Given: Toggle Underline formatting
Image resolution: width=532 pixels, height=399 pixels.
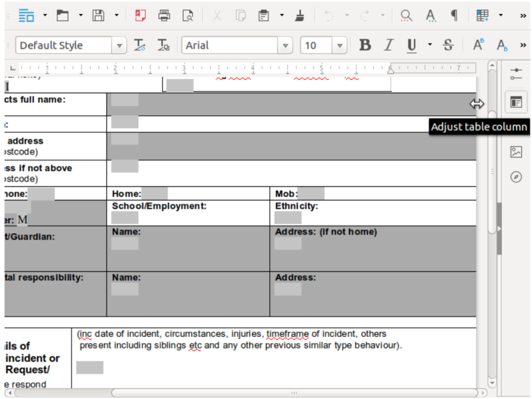Looking at the screenshot, I should 411,45.
